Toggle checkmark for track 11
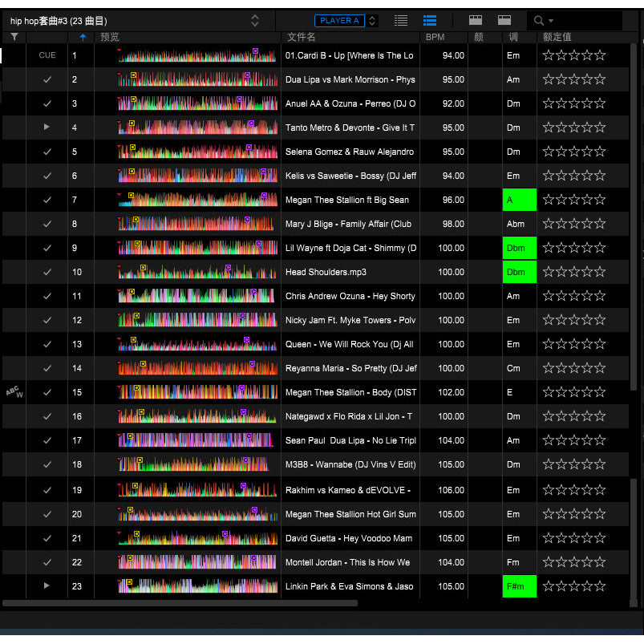The image size is (644, 644). pos(47,296)
